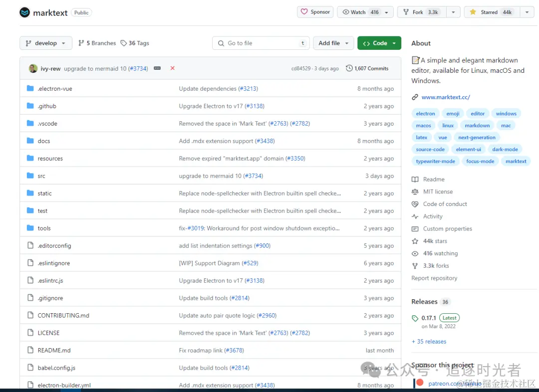Select the typewriter-mode topic tag
The image size is (539, 392).
435,161
